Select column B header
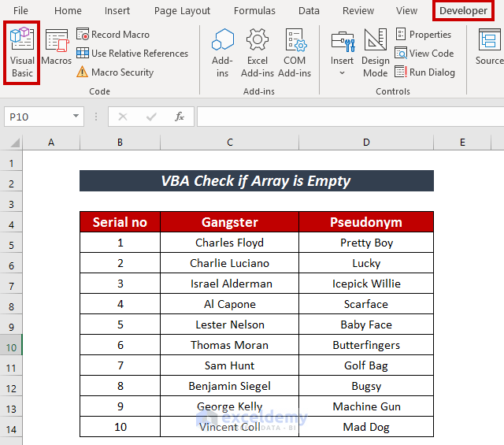This screenshot has width=504, height=445. point(120,142)
